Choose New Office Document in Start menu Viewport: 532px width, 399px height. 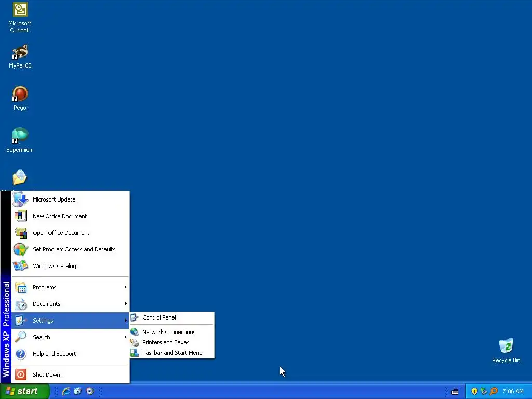pos(71,216)
